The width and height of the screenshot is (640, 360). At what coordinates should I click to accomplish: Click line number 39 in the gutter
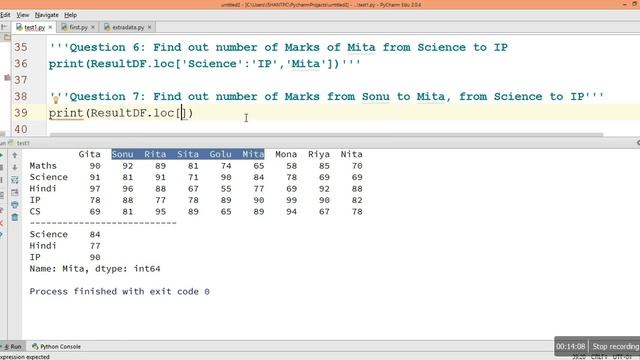(21, 113)
